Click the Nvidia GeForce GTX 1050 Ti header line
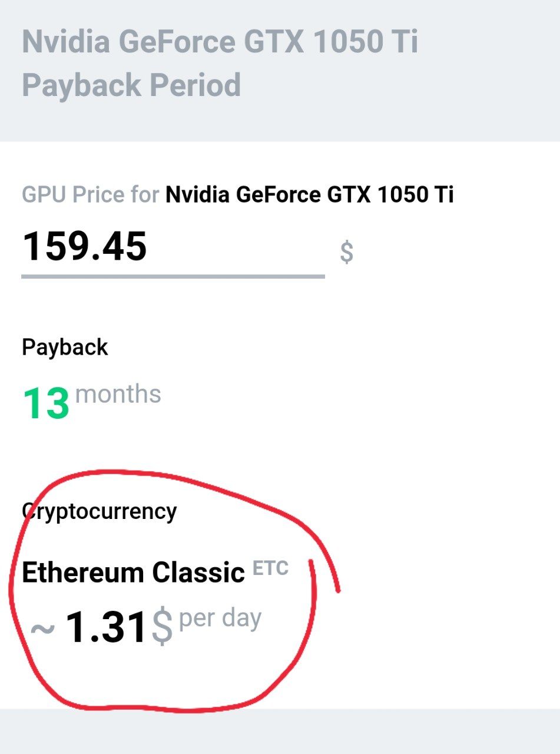Image resolution: width=560 pixels, height=754 pixels. (x=220, y=42)
